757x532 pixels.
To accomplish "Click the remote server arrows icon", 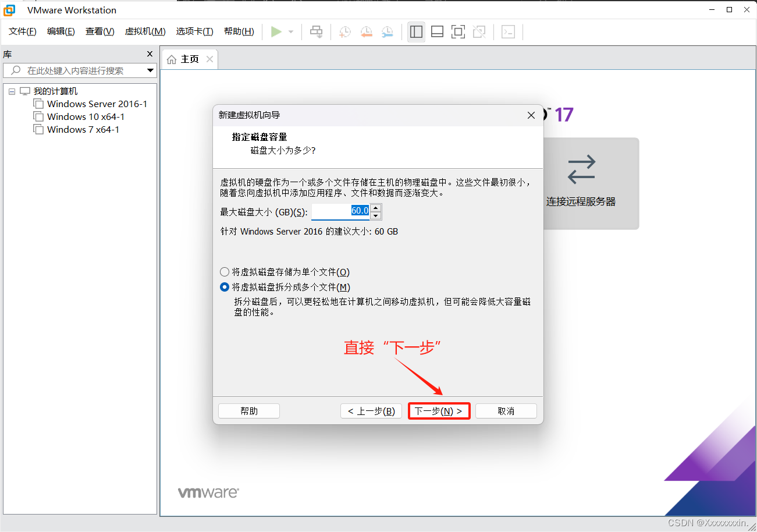I will coord(581,169).
